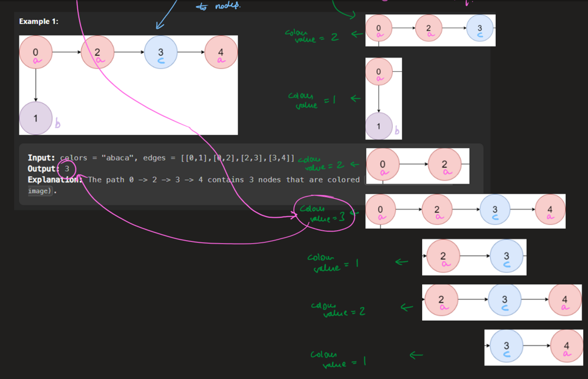Click the bottom-most green 'colour value = 1' note

click(338, 357)
